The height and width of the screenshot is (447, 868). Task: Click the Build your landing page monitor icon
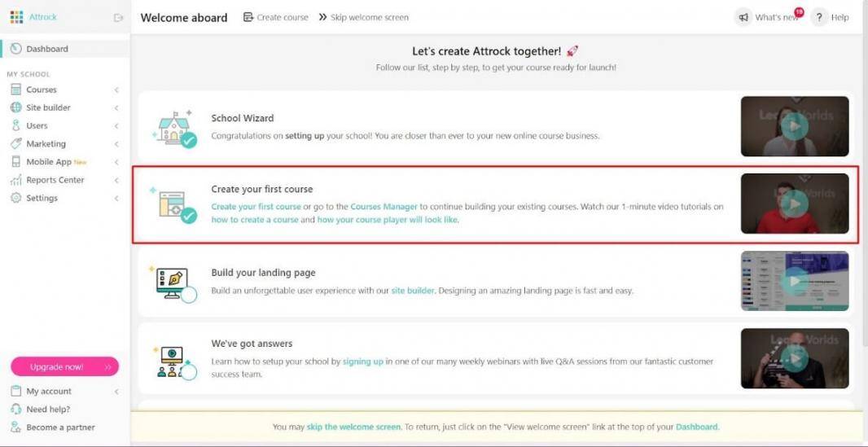(173, 284)
